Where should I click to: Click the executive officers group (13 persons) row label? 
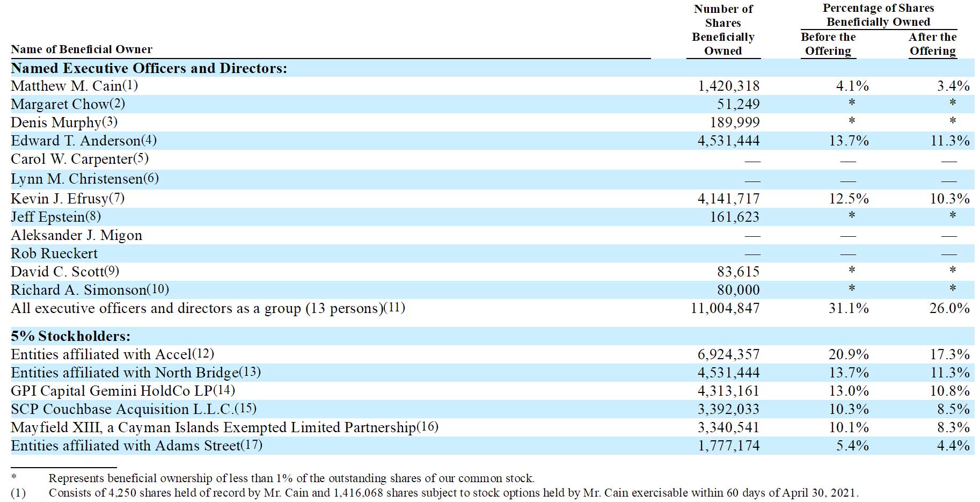(x=208, y=308)
